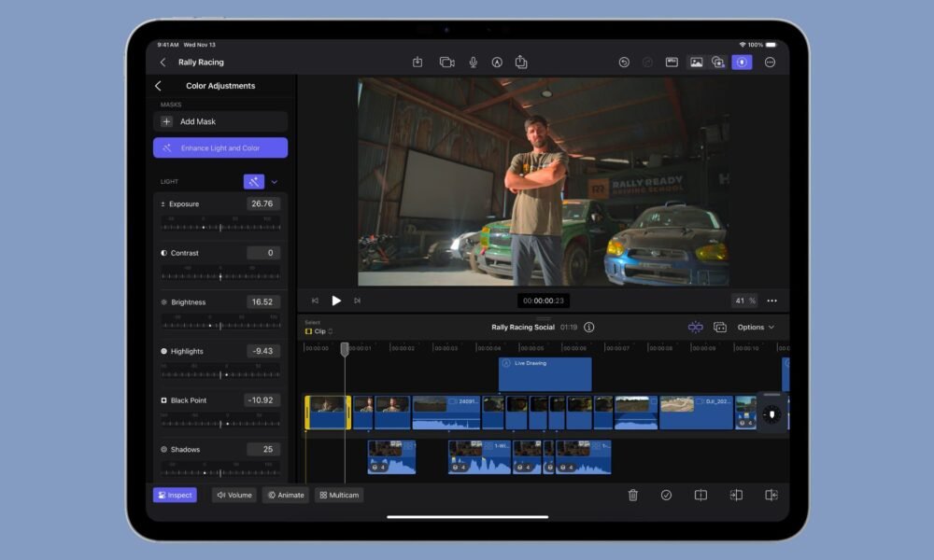This screenshot has height=560, width=934.
Task: Switch to the Volume tab
Action: pyautogui.click(x=233, y=496)
